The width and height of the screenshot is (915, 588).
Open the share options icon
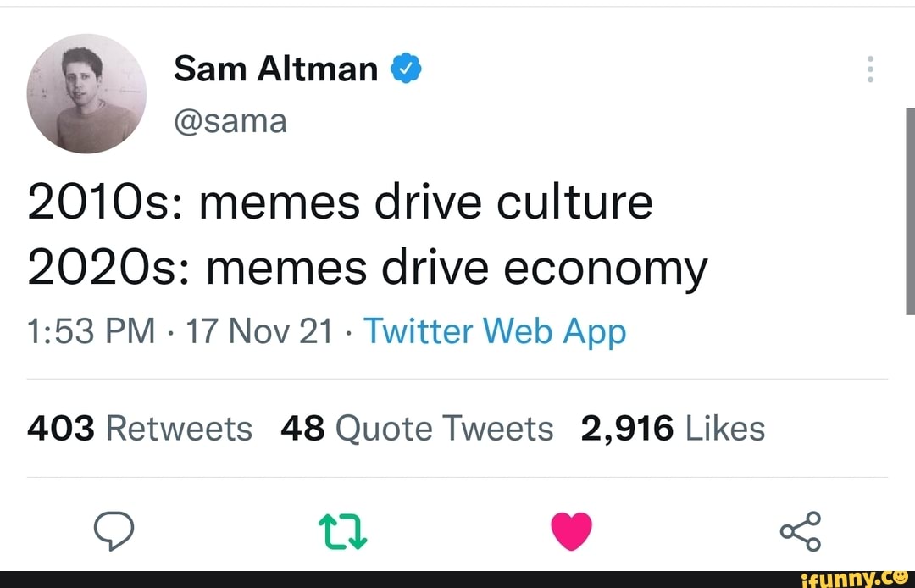tap(799, 530)
